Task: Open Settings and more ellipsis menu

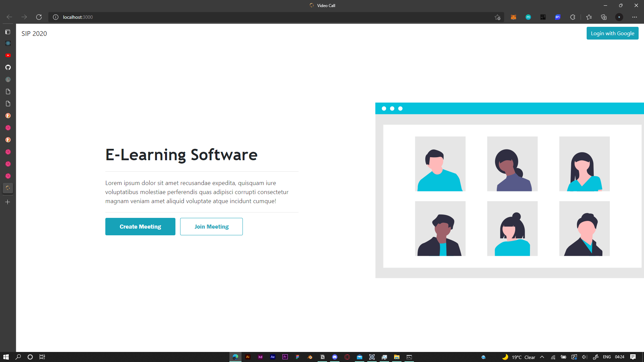Action: 634,17
